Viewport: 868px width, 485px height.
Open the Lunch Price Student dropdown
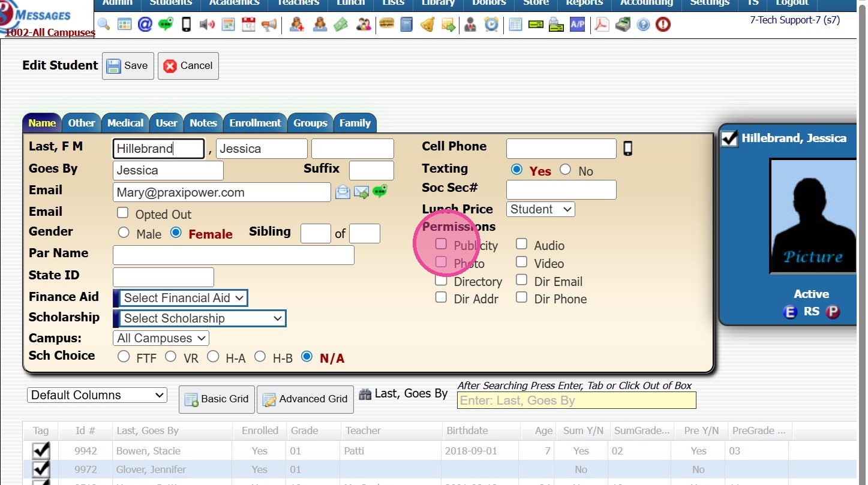(540, 209)
